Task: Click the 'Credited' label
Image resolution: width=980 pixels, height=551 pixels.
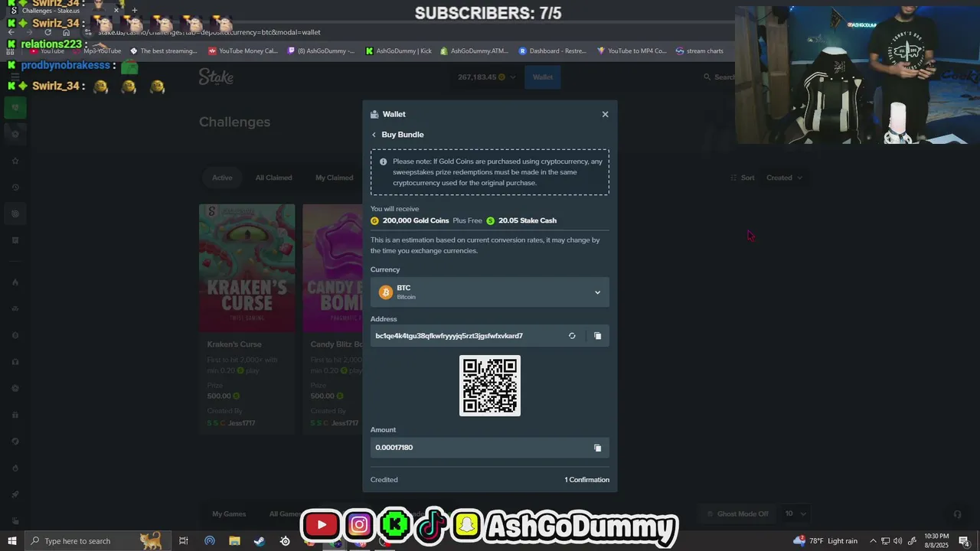Action: 384,480
